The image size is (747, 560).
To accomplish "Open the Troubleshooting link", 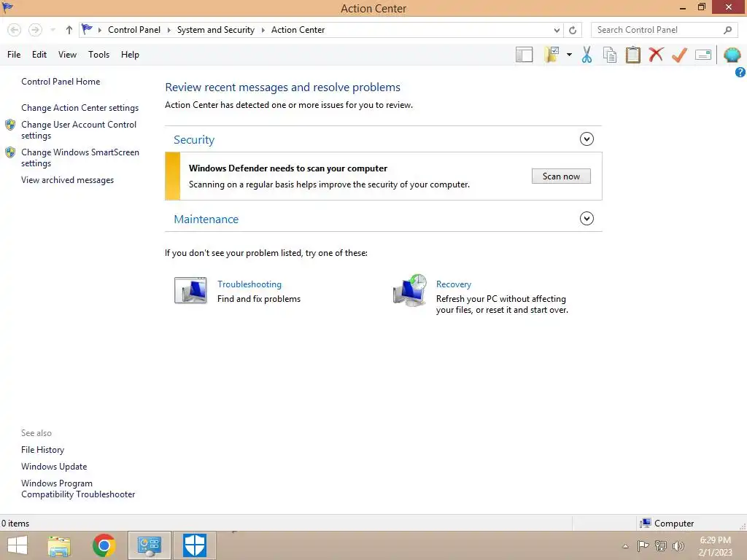I will [x=249, y=284].
